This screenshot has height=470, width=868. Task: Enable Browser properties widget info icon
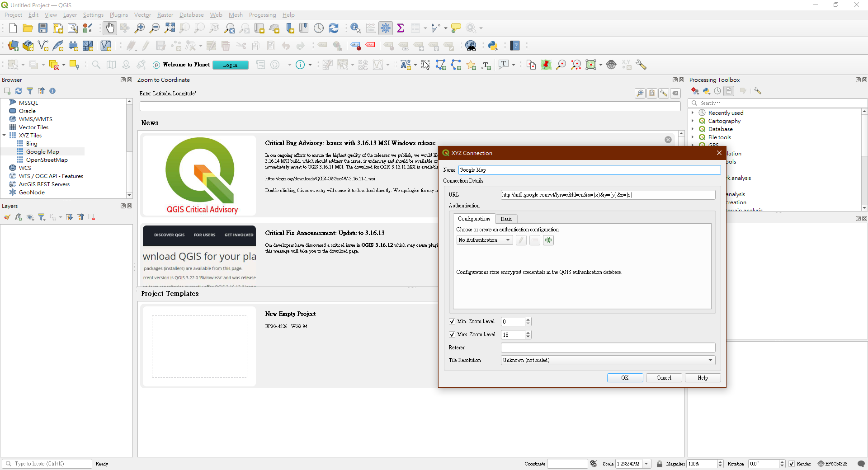52,91
